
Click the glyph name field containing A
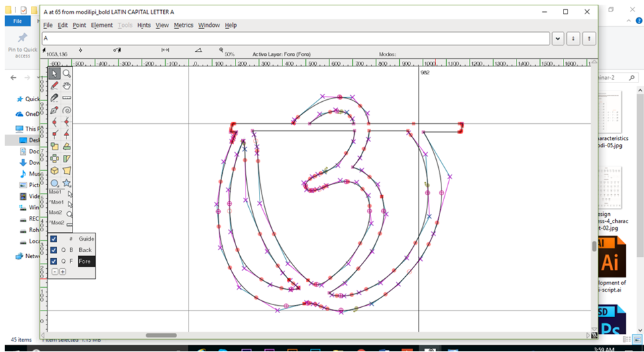coord(296,39)
